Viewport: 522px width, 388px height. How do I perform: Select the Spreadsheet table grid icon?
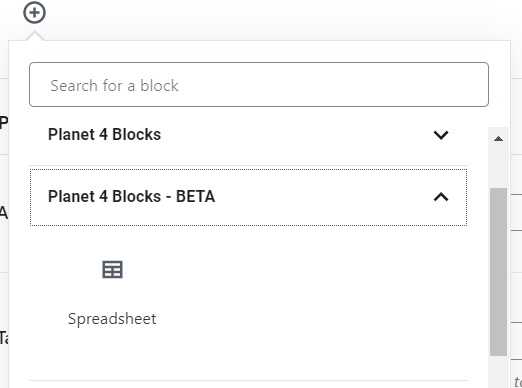[x=112, y=269]
